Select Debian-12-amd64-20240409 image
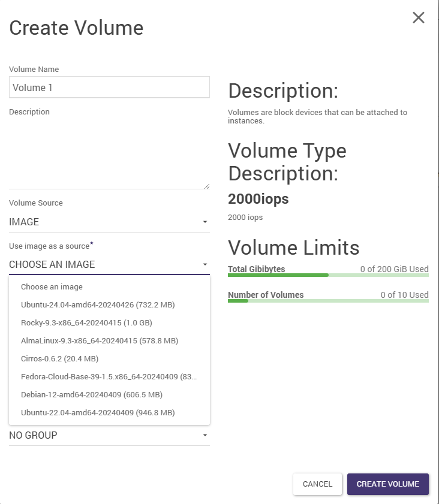 click(x=92, y=395)
